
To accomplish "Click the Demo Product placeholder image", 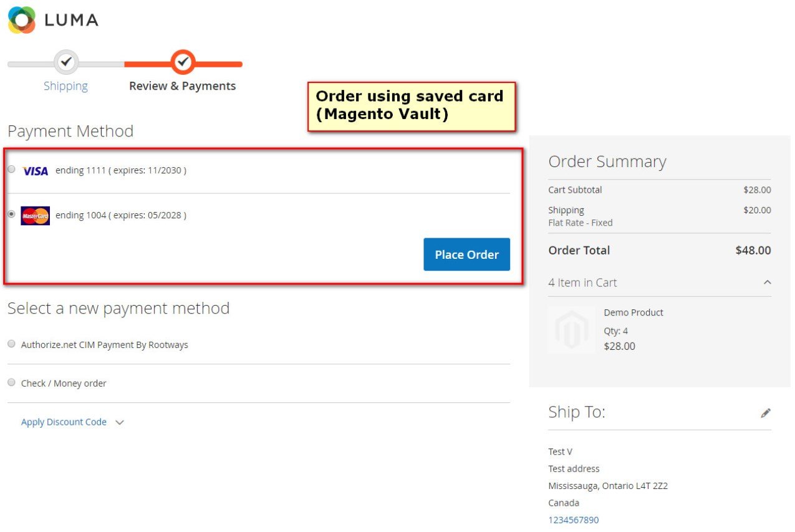I will coord(572,330).
